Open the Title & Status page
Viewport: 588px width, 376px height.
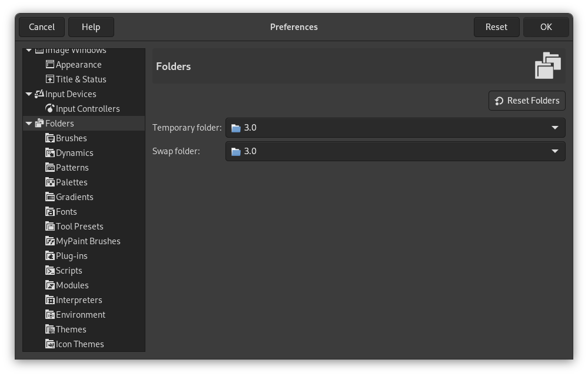coord(81,79)
